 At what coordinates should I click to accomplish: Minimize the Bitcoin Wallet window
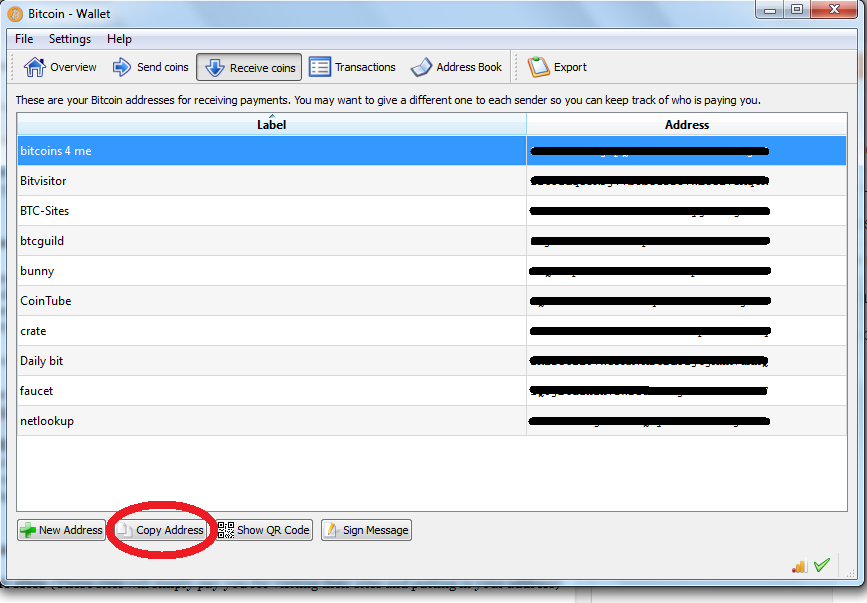click(770, 9)
